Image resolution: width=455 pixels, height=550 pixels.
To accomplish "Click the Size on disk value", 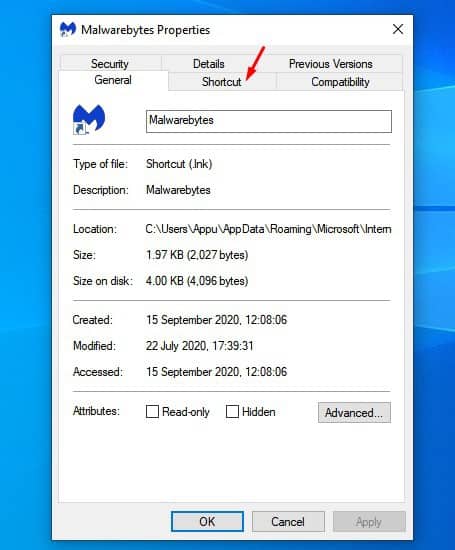I will (x=197, y=281).
